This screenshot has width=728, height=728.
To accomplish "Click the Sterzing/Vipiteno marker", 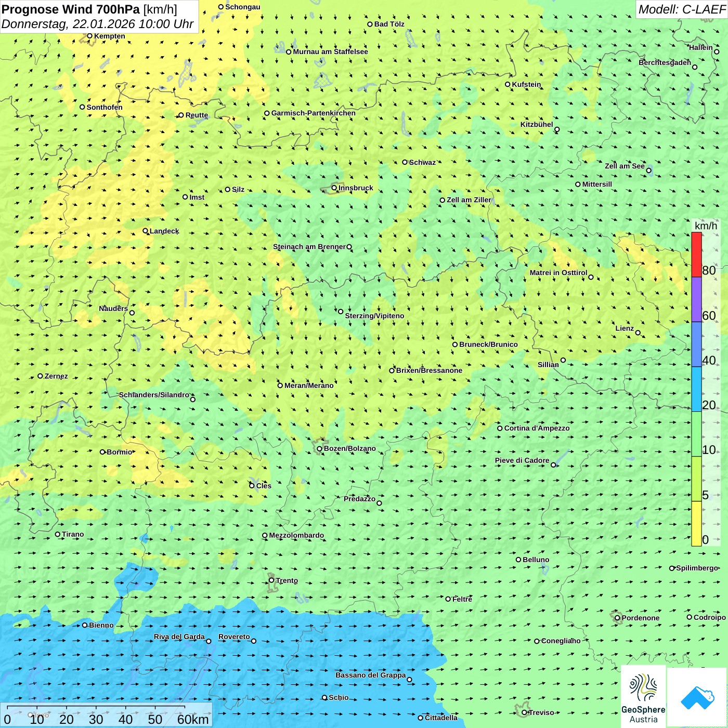I will [341, 311].
